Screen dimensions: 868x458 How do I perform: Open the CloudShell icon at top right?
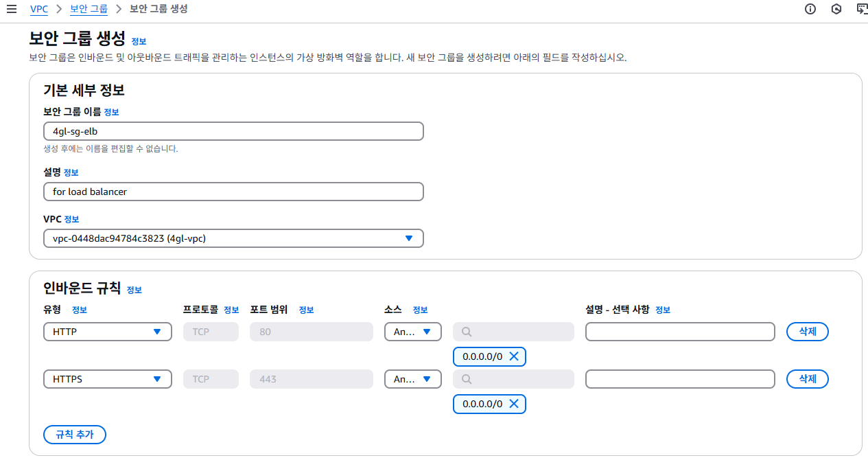point(863,9)
